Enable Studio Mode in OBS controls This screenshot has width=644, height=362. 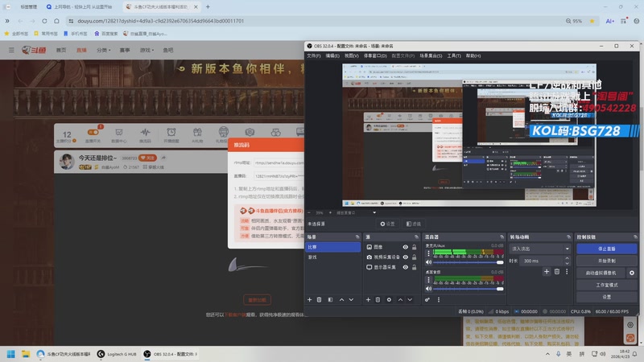[x=607, y=285]
